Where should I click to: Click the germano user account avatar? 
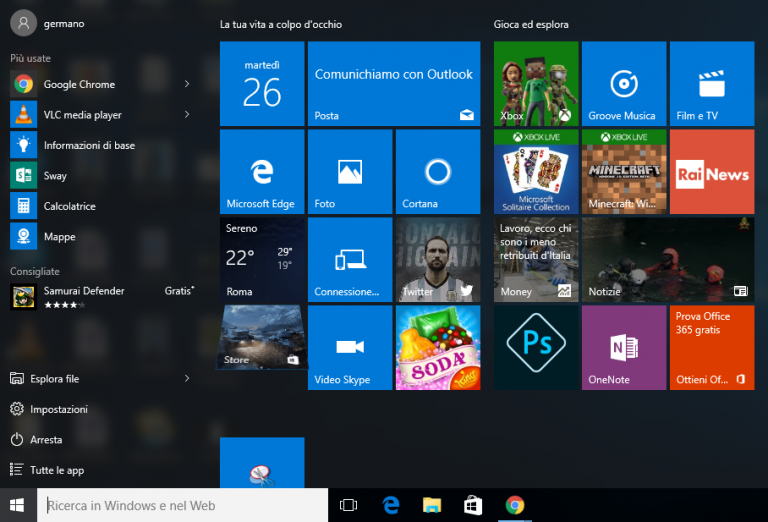coord(24,23)
